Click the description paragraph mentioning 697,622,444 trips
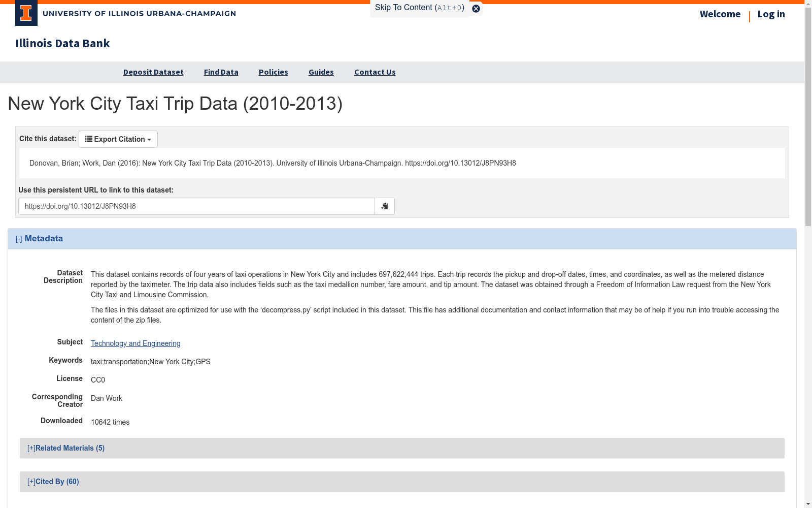Image resolution: width=812 pixels, height=508 pixels. (x=431, y=284)
